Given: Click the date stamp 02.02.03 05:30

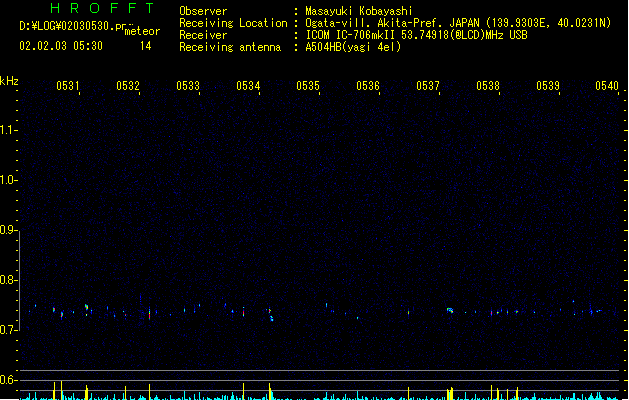Looking at the screenshot, I should 61,46.
